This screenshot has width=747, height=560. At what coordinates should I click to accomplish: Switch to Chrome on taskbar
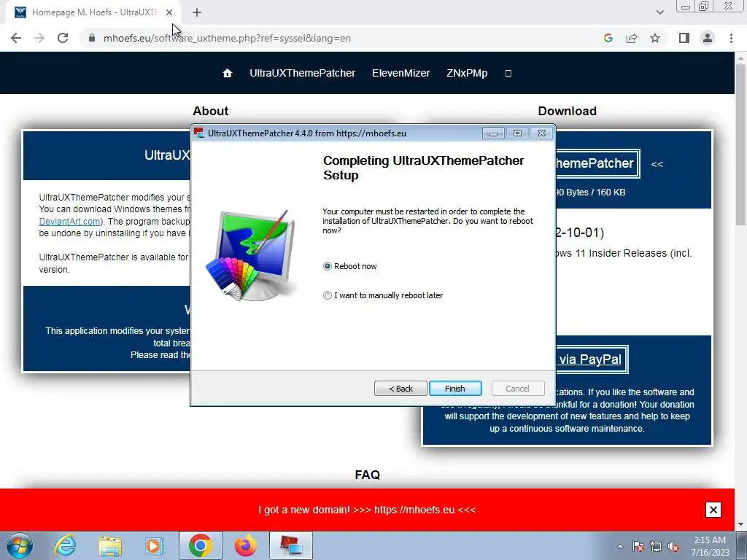click(x=200, y=545)
